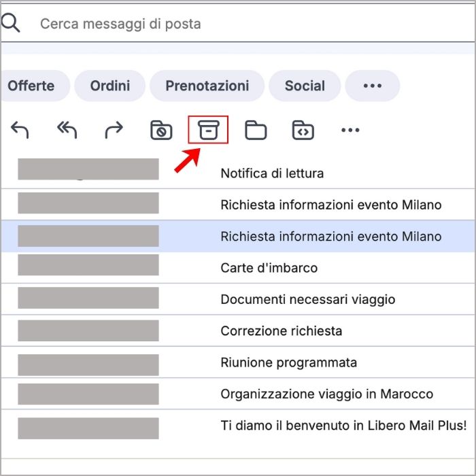Open the Correzione richiesta email
Screen dimensions: 476x476
pyautogui.click(x=238, y=330)
